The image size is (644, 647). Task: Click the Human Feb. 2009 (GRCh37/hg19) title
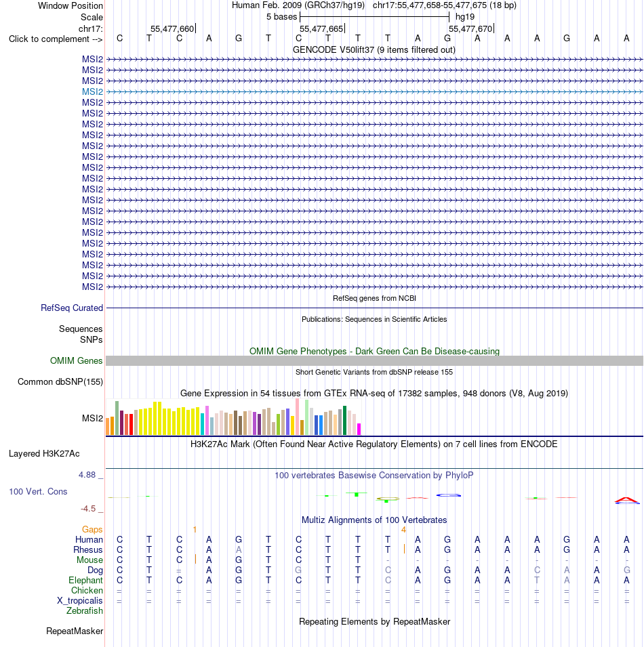coord(298,5)
